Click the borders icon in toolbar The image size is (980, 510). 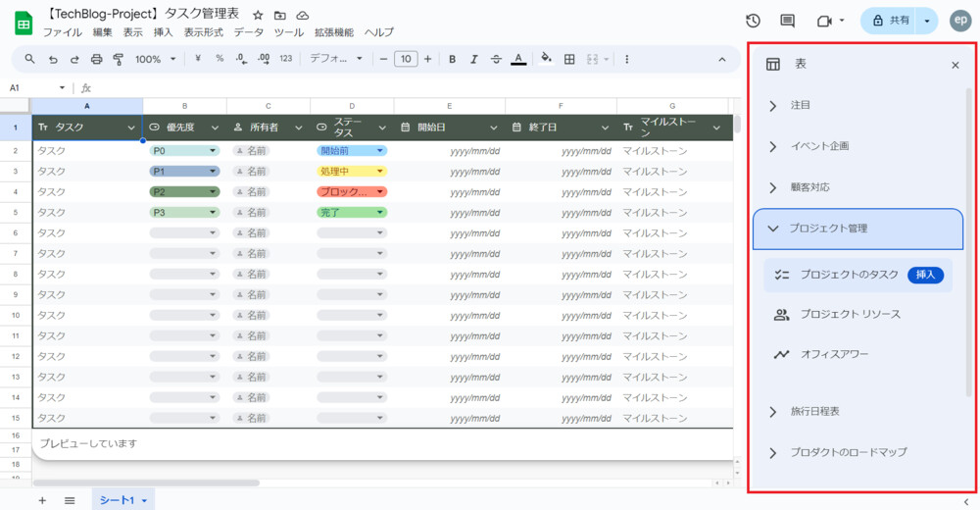click(x=569, y=59)
